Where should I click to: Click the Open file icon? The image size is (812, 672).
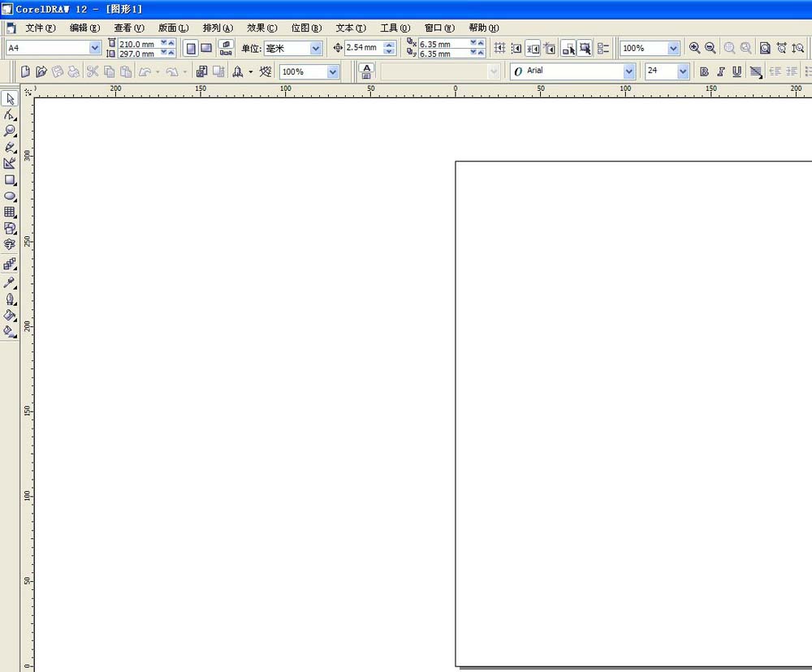click(41, 71)
